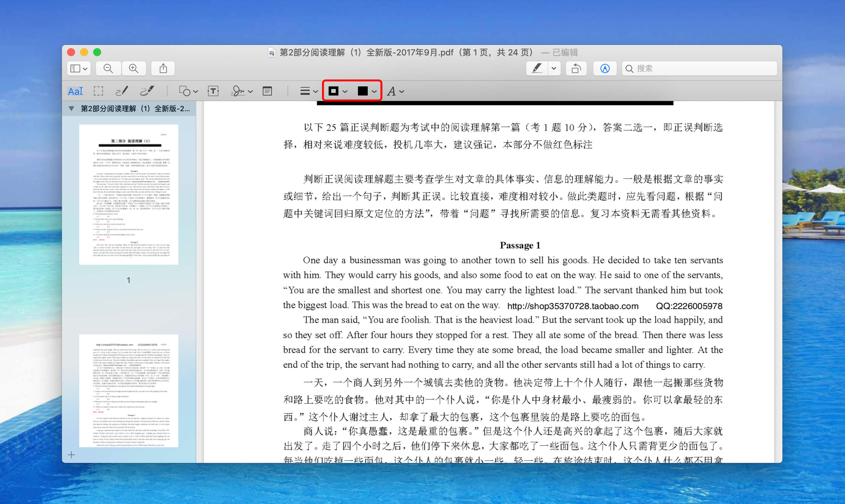Open the Fill Color picker

367,91
